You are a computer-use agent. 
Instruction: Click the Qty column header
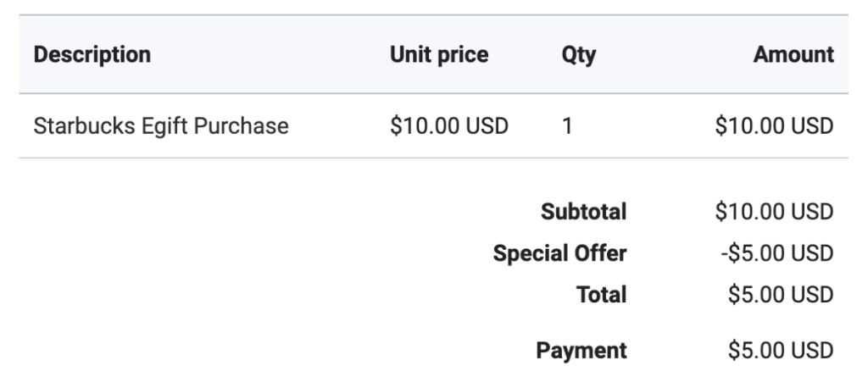pyautogui.click(x=578, y=55)
